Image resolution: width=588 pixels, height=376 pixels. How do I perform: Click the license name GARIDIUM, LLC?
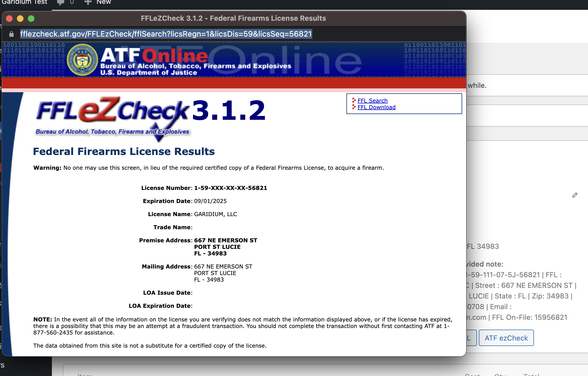215,214
